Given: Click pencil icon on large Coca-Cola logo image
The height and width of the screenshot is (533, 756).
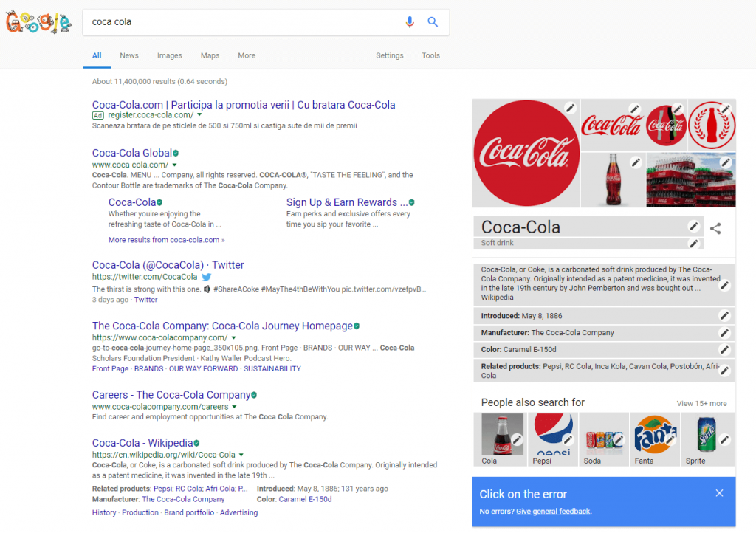Looking at the screenshot, I should 570,108.
